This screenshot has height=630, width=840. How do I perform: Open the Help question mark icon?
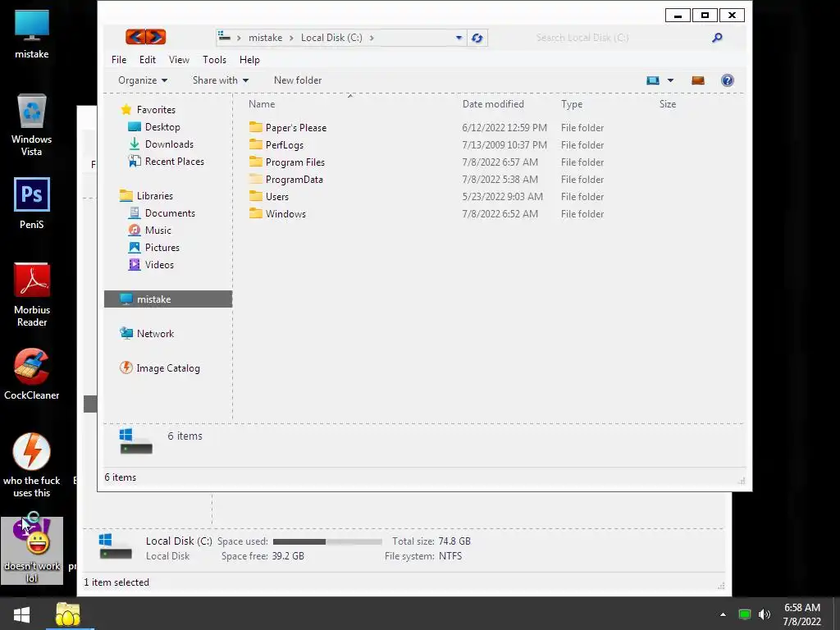727,80
